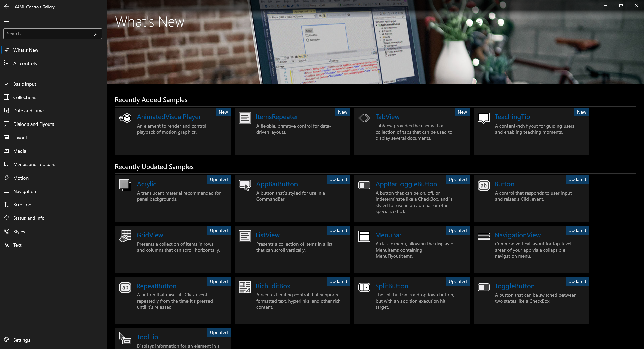This screenshot has width=644, height=349.
Task: Open AppBarToggleButton sample title
Action: [406, 184]
